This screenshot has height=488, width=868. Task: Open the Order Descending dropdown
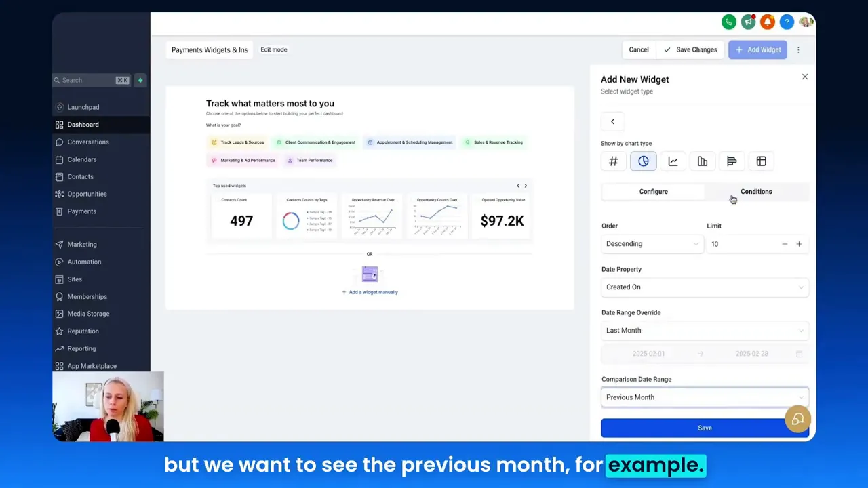[x=652, y=244]
